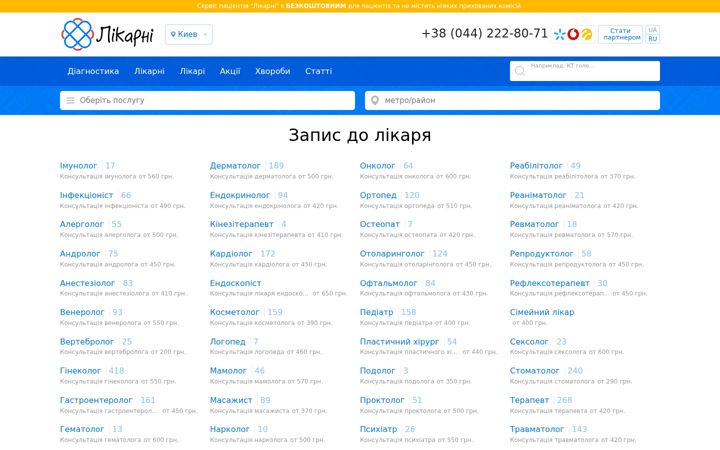Open the Онколог specialty link

click(x=377, y=166)
